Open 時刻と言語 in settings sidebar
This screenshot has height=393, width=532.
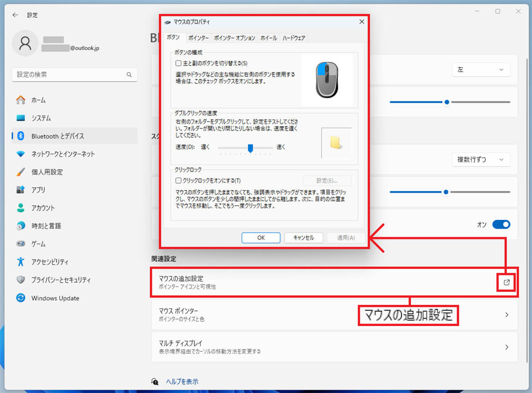pyautogui.click(x=74, y=226)
